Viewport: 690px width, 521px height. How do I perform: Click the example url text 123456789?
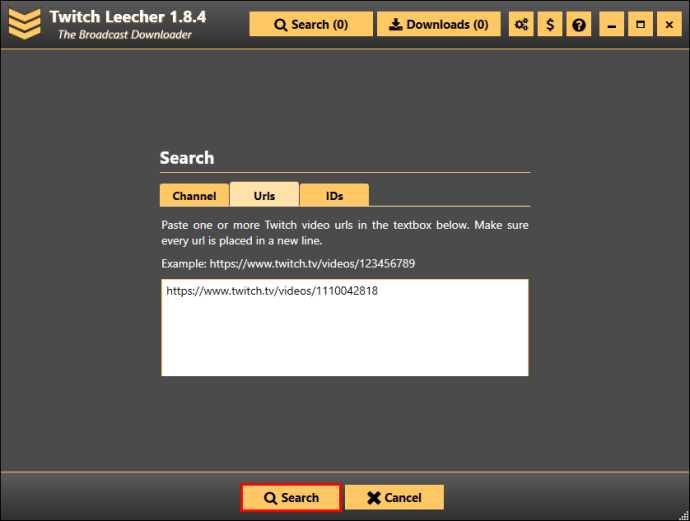pyautogui.click(x=312, y=264)
